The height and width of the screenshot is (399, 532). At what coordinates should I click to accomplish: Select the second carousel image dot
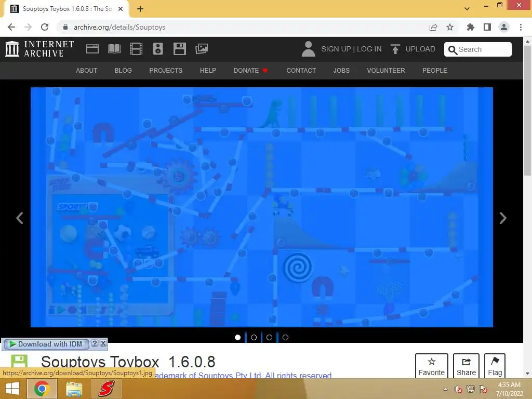254,338
